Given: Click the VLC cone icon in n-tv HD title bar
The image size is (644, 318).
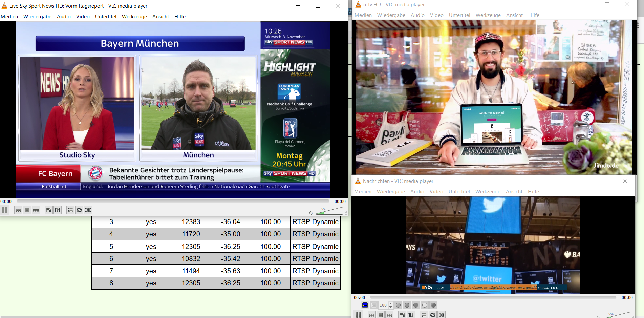Looking at the screenshot, I should coord(358,5).
